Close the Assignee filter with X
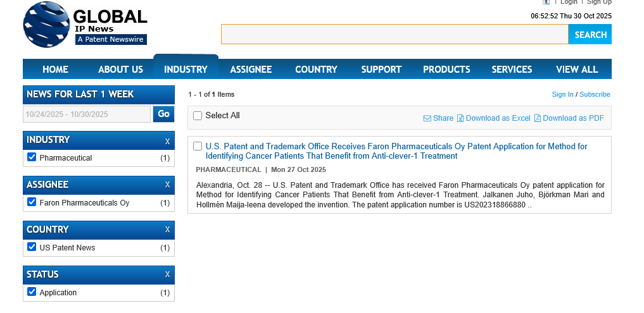The image size is (644, 313). click(167, 185)
